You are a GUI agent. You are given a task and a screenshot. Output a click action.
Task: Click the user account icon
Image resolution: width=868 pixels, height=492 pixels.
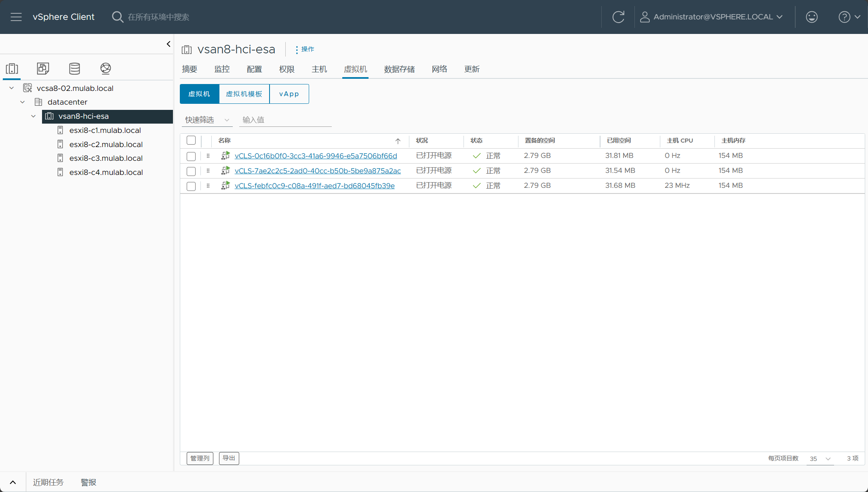coord(645,17)
